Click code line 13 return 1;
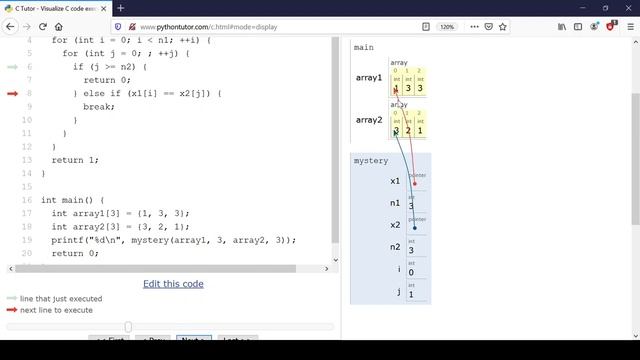The image size is (640, 360). [75, 160]
